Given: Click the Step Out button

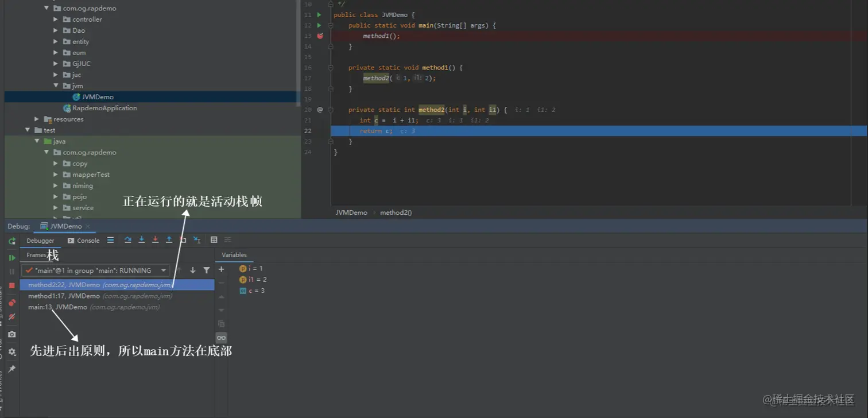Looking at the screenshot, I should tap(169, 240).
